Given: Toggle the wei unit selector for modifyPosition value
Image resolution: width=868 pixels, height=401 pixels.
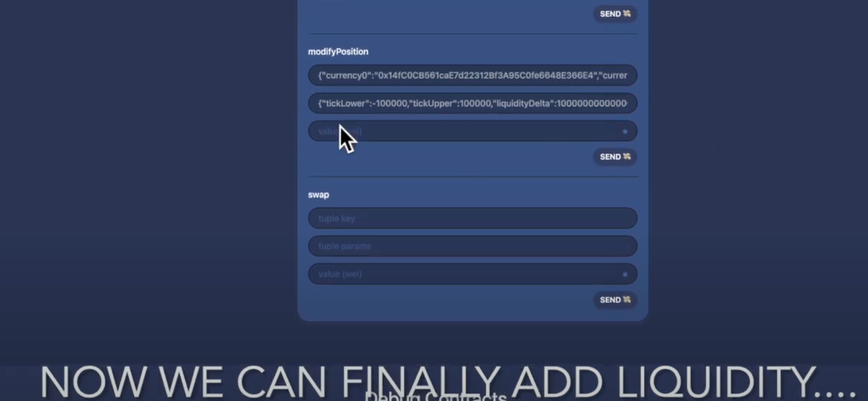Looking at the screenshot, I should click(x=625, y=131).
